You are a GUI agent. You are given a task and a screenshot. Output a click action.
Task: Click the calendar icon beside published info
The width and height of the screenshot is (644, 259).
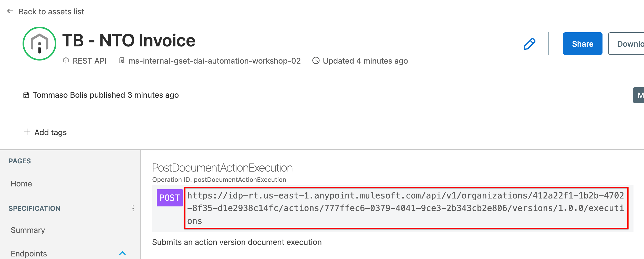pyautogui.click(x=26, y=95)
